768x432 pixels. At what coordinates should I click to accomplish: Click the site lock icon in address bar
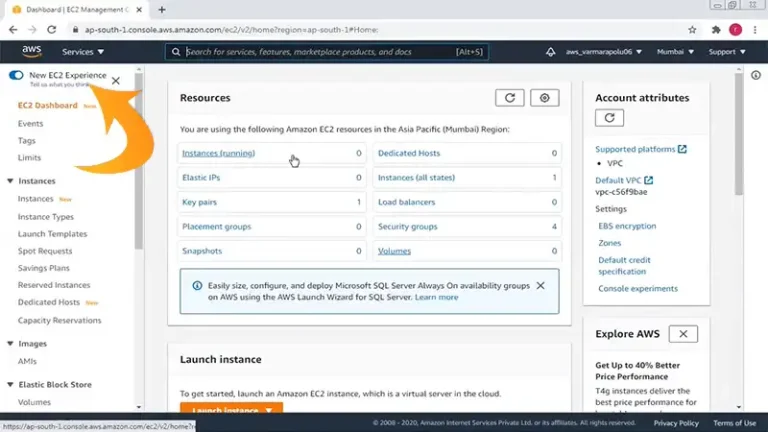tap(75, 30)
